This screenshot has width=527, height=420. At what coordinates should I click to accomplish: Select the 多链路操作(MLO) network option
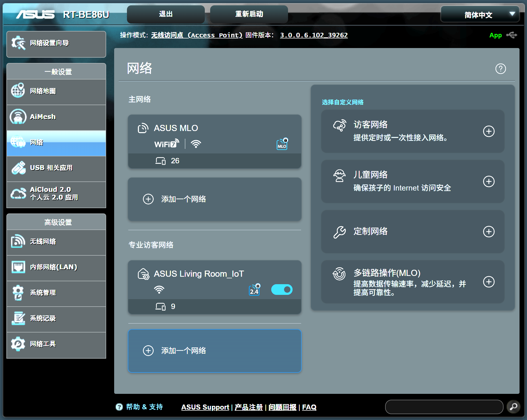(413, 282)
